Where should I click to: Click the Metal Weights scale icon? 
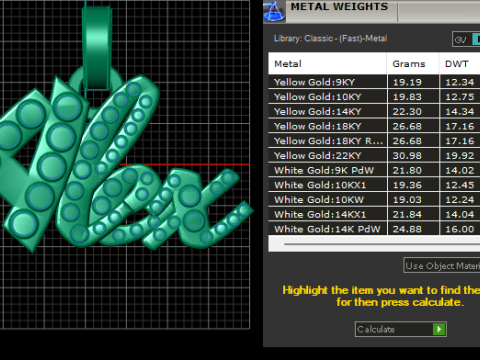pos(274,11)
